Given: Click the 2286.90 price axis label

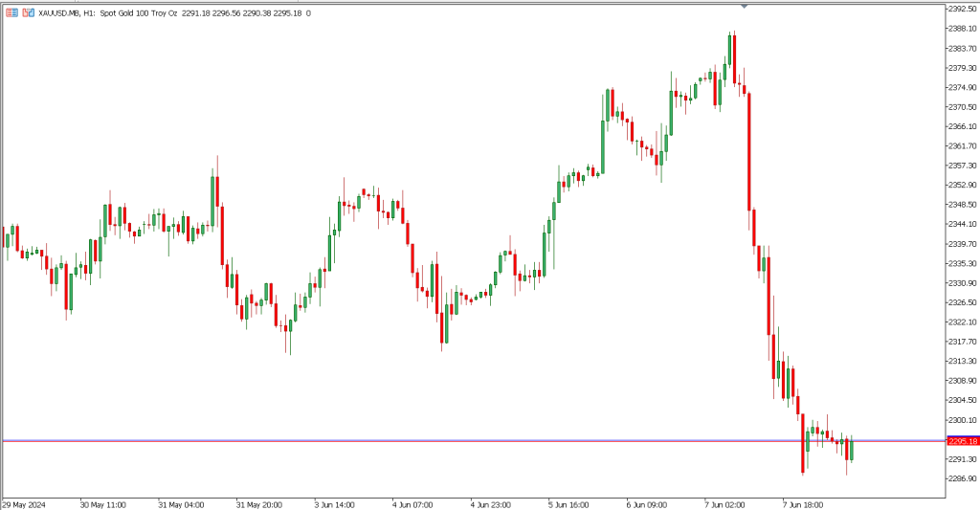Looking at the screenshot, I should coord(964,478).
